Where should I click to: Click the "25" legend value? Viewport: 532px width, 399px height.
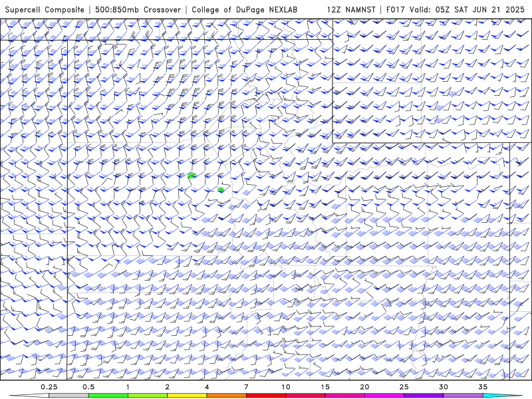404,387
